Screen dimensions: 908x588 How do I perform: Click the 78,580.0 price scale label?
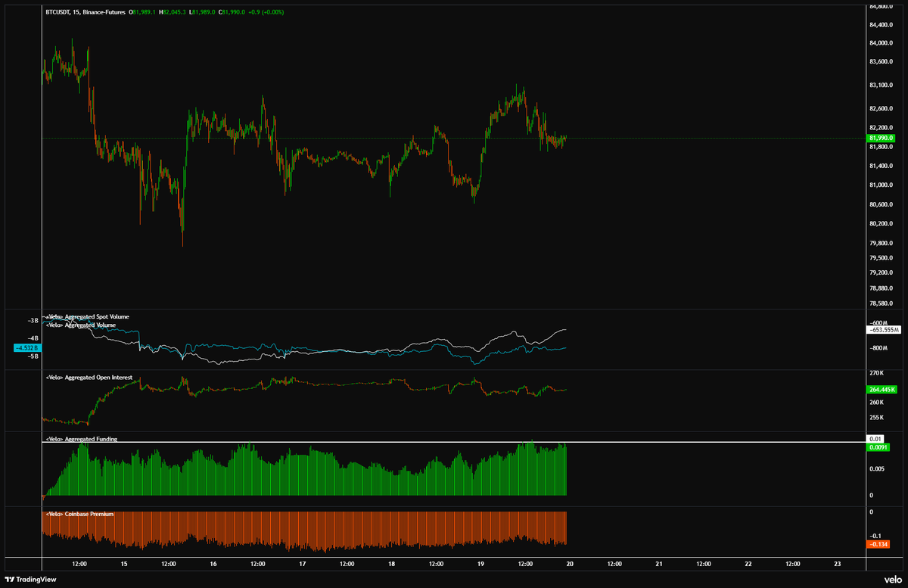click(x=882, y=303)
